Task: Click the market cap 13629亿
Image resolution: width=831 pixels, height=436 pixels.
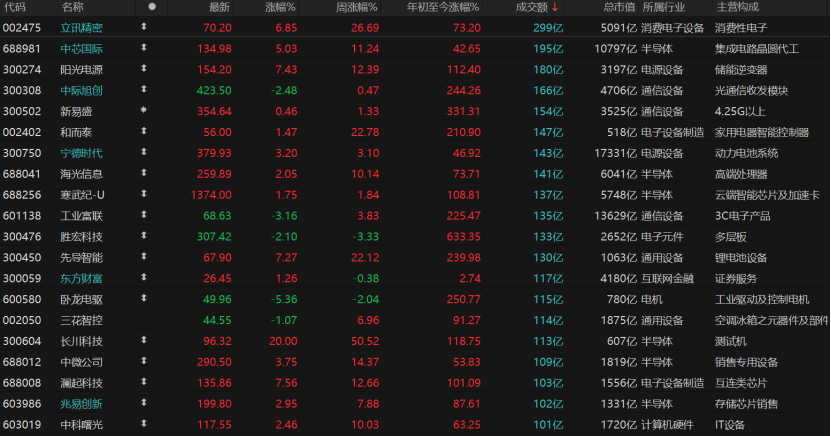Action: pos(615,216)
